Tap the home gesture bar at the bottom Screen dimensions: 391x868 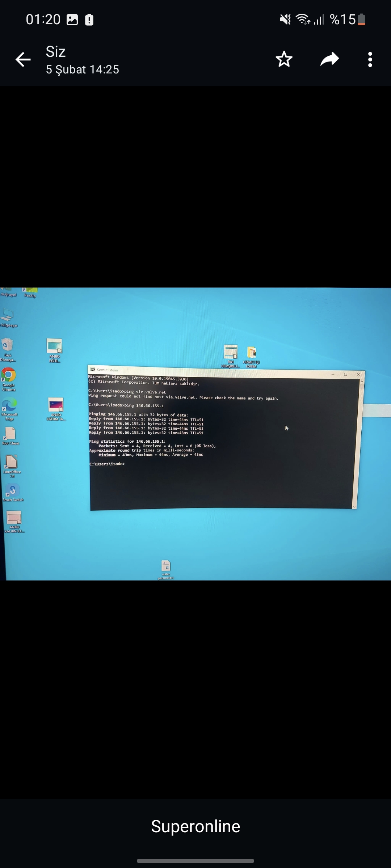[x=195, y=861]
